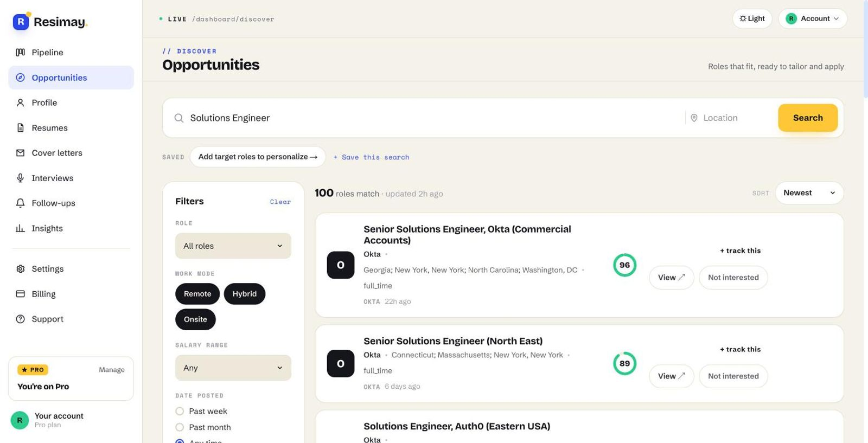Click the Okta logo on North East card

click(x=341, y=364)
